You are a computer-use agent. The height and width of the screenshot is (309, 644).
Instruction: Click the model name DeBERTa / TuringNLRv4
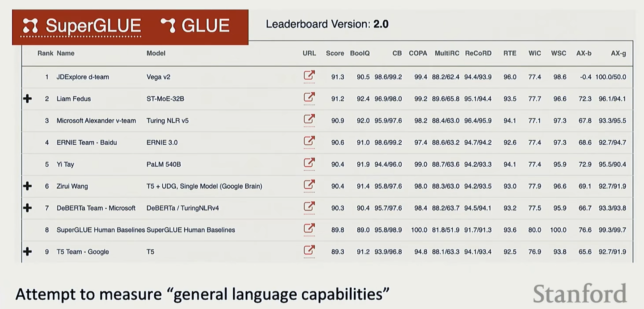(183, 208)
